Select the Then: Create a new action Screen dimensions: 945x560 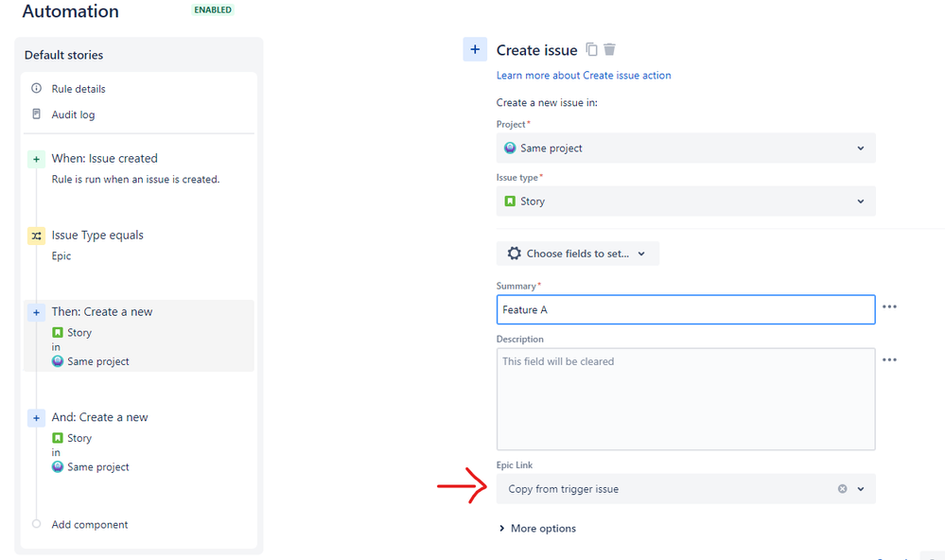point(102,311)
